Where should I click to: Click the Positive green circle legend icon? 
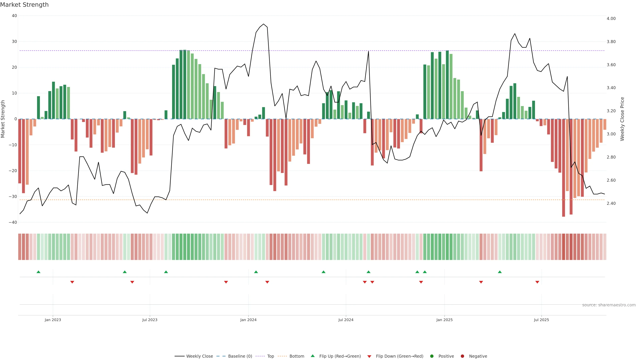pos(432,356)
